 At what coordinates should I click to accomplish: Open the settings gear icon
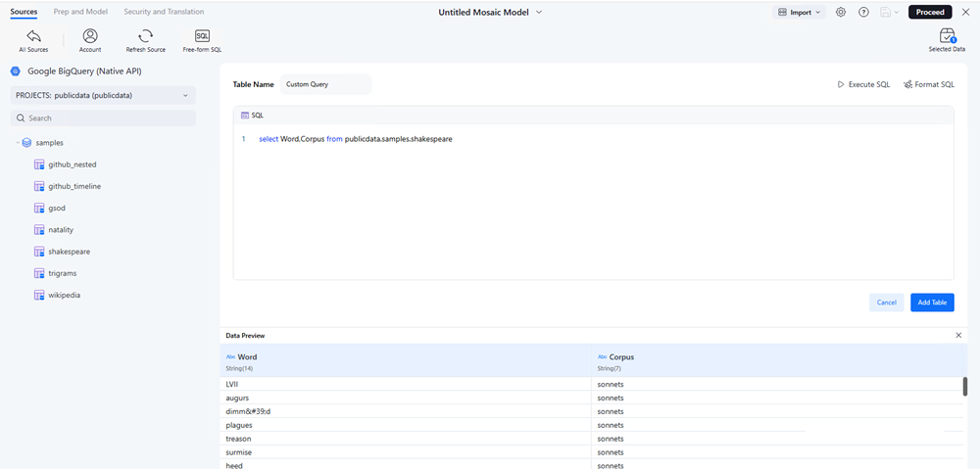pyautogui.click(x=841, y=12)
